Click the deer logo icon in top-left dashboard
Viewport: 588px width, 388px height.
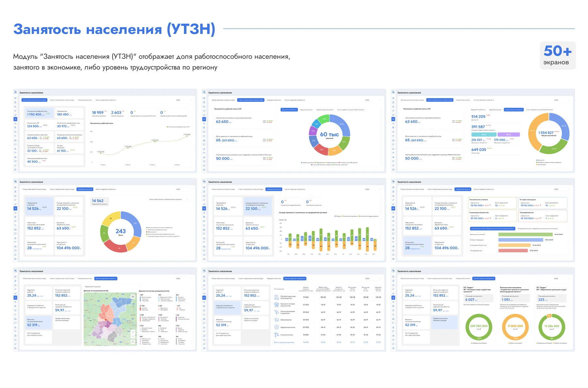coord(15,93)
